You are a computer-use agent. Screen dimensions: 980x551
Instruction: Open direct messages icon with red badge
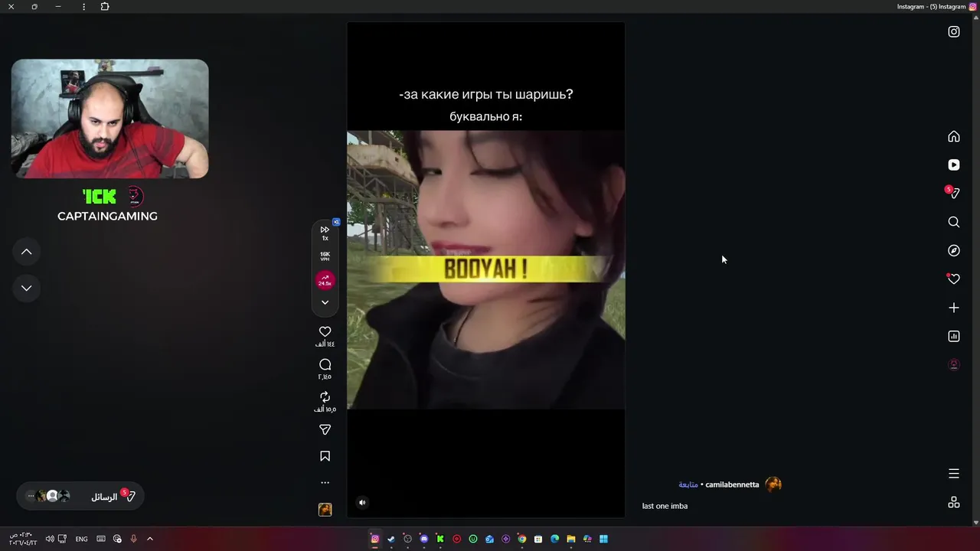(x=953, y=193)
